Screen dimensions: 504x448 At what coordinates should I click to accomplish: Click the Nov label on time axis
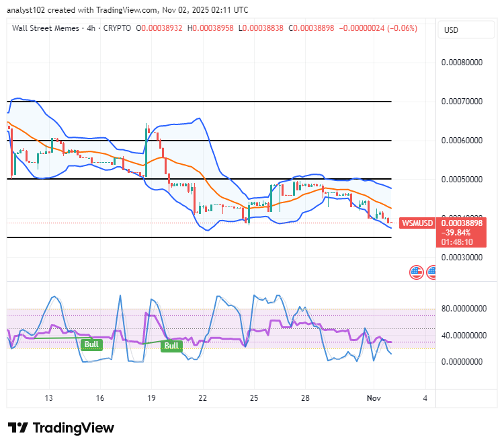pyautogui.click(x=374, y=398)
